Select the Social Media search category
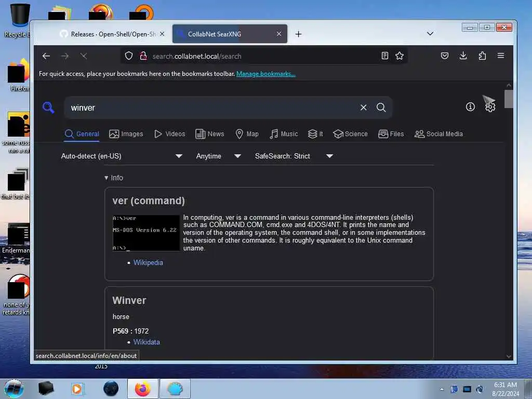Viewport: 532px width, 399px height. [x=438, y=134]
